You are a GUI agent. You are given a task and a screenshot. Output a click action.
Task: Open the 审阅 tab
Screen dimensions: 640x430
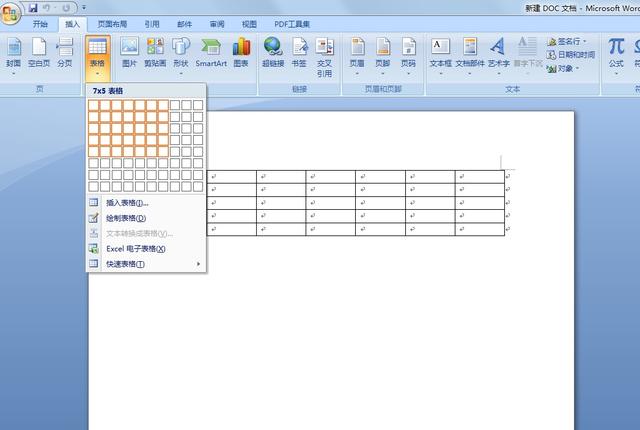coord(217,24)
